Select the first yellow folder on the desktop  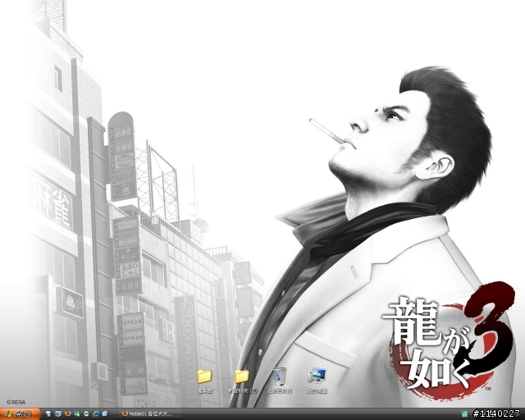pos(204,381)
